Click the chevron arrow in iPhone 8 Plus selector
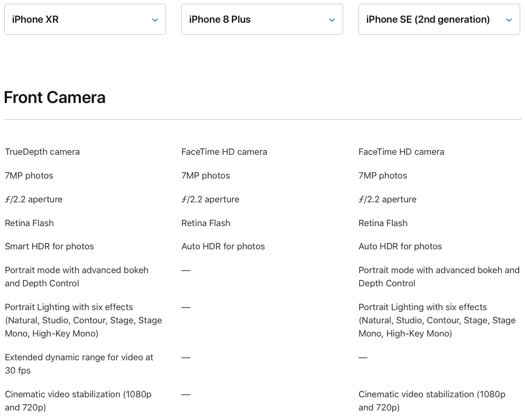Viewport: 525px width, 420px height. pyautogui.click(x=332, y=20)
